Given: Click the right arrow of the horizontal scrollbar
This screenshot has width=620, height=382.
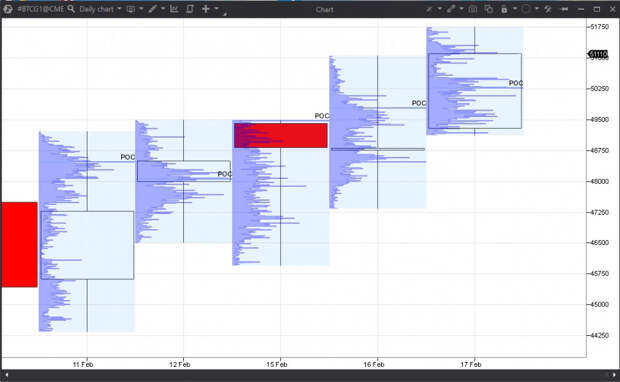Looking at the screenshot, I should (613, 374).
